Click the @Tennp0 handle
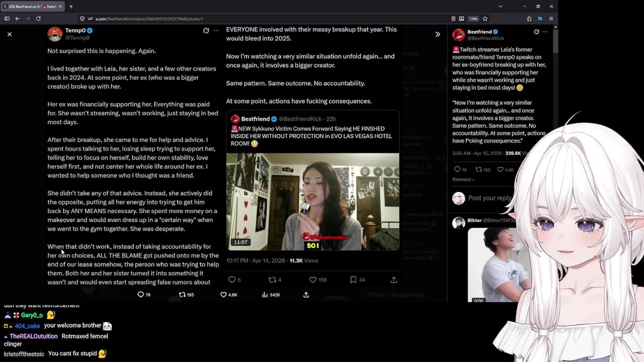The height and width of the screenshot is (362, 644). [x=77, y=38]
